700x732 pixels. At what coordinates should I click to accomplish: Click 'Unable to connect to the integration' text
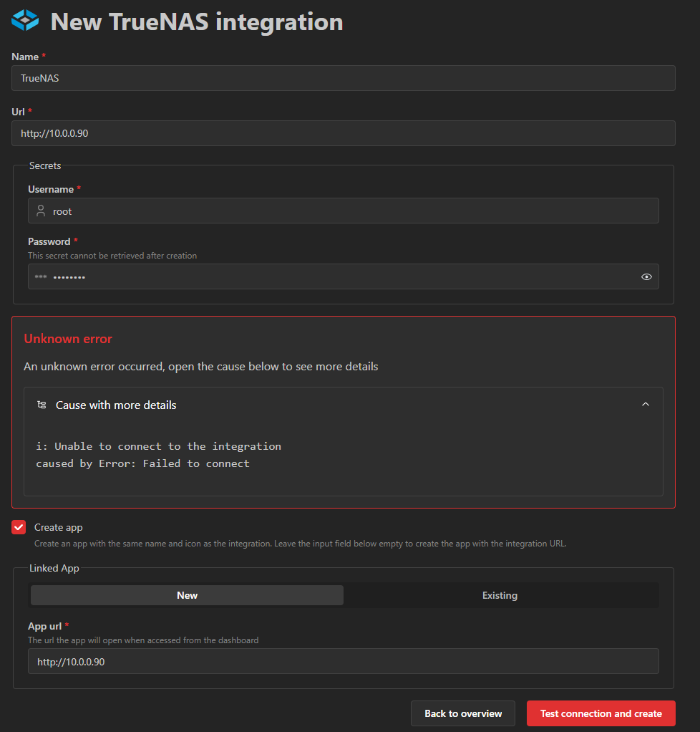coord(168,446)
